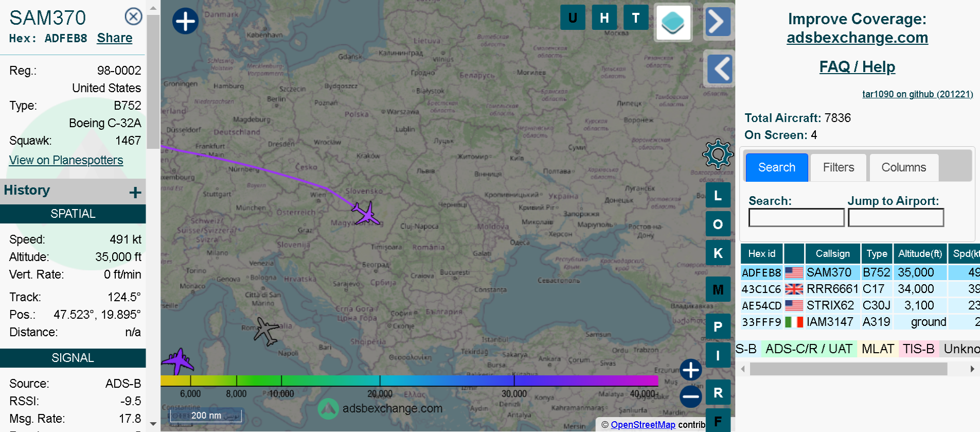Image resolution: width=980 pixels, height=432 pixels.
Task: Sort table by Type column
Action: [x=877, y=253]
